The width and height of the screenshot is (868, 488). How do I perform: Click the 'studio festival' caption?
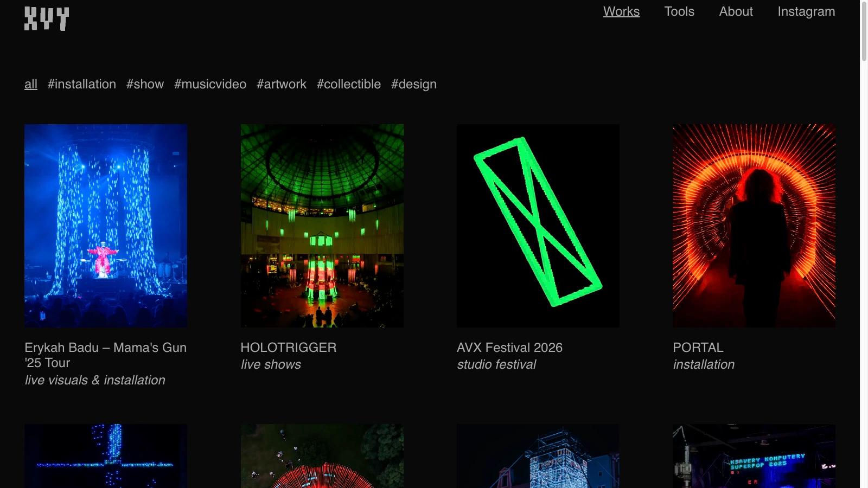pyautogui.click(x=496, y=364)
